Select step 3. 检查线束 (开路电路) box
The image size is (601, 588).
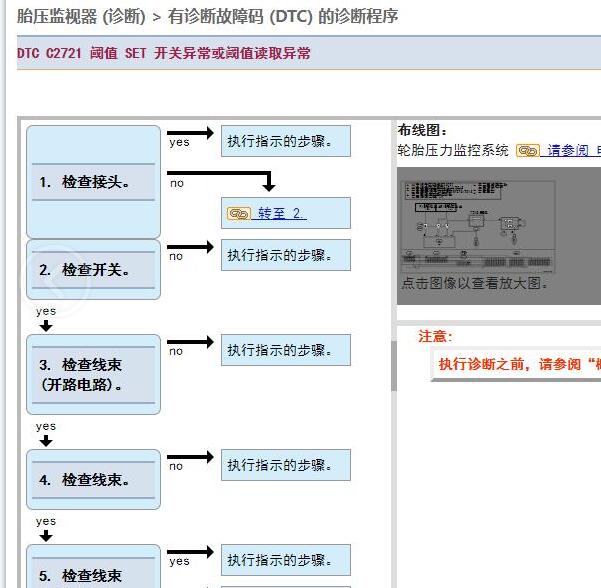pyautogui.click(x=93, y=374)
